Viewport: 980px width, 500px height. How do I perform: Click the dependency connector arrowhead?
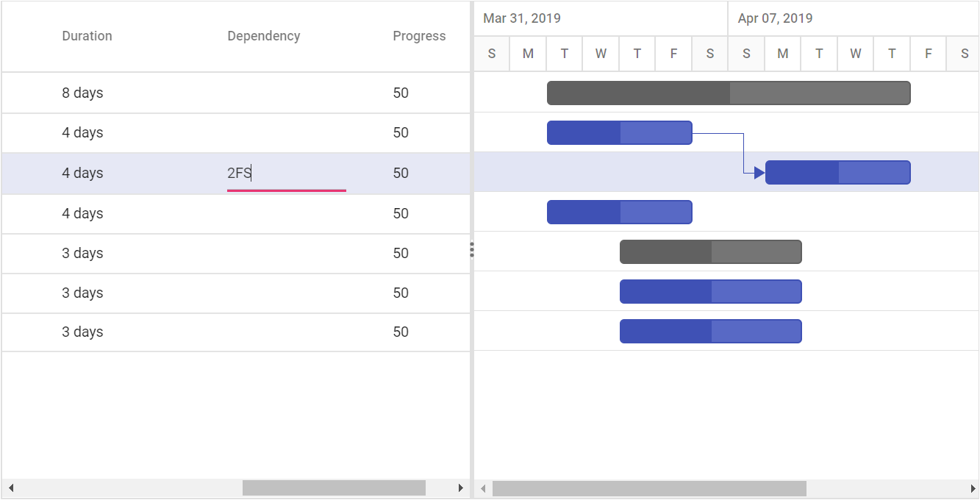[x=759, y=173]
